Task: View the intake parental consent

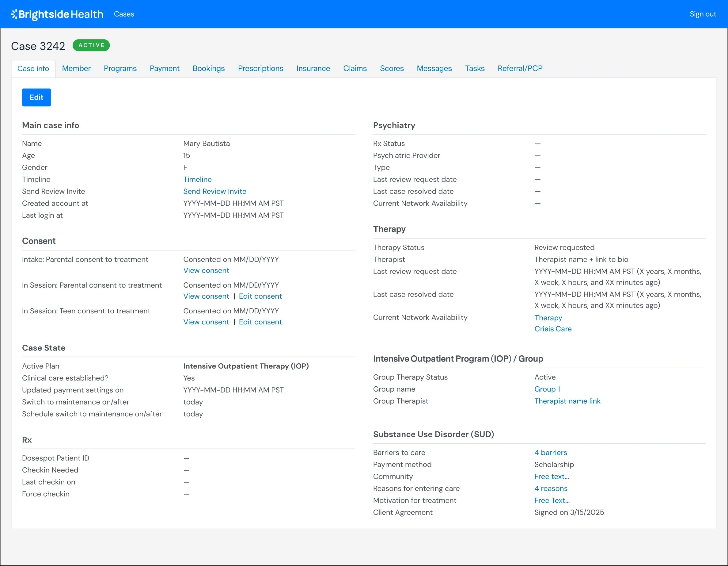Action: [x=206, y=270]
